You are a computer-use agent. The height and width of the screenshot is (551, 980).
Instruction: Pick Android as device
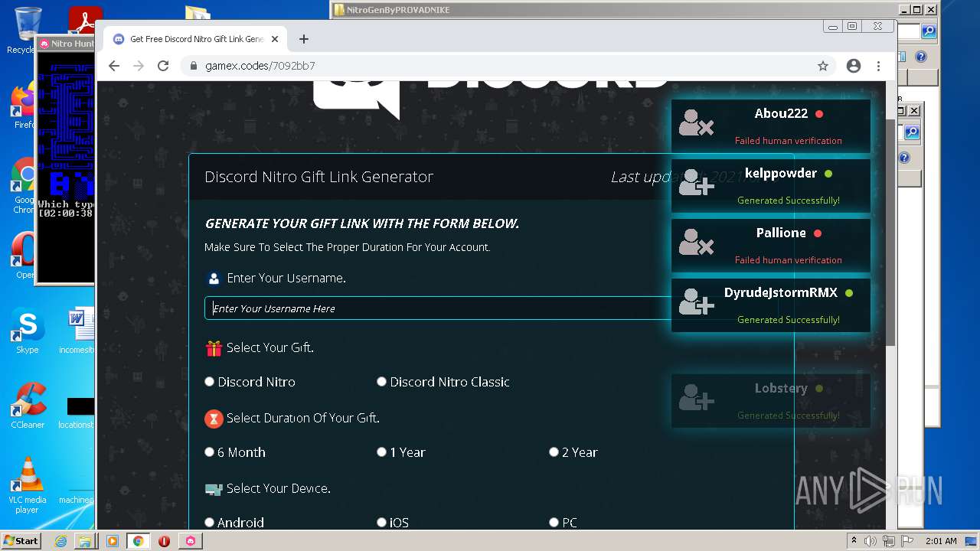click(209, 523)
